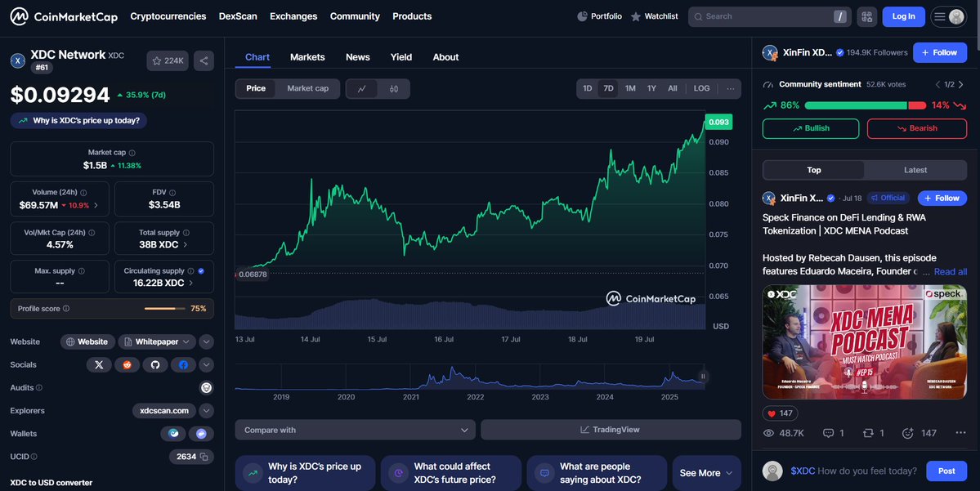Screen dimensions: 980x491
Task: Expand the Whitepaper dropdown
Action: [157, 341]
